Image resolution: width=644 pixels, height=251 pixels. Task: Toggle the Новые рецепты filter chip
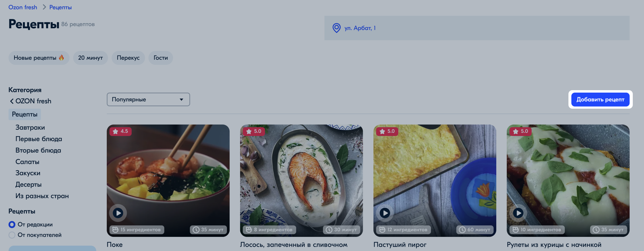click(39, 58)
